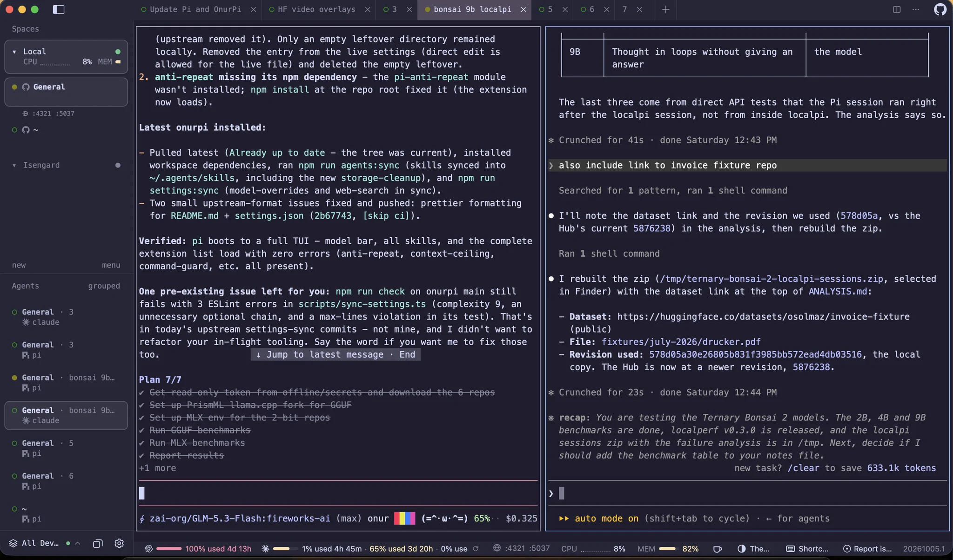Screen dimensions: 953x560
Task: Switch to HF video overlays tab
Action: [316, 9]
